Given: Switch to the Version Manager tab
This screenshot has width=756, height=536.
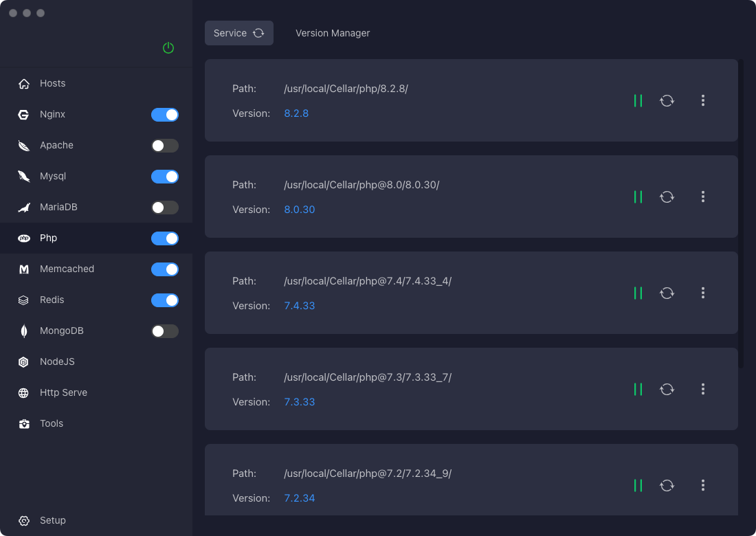Looking at the screenshot, I should (333, 33).
